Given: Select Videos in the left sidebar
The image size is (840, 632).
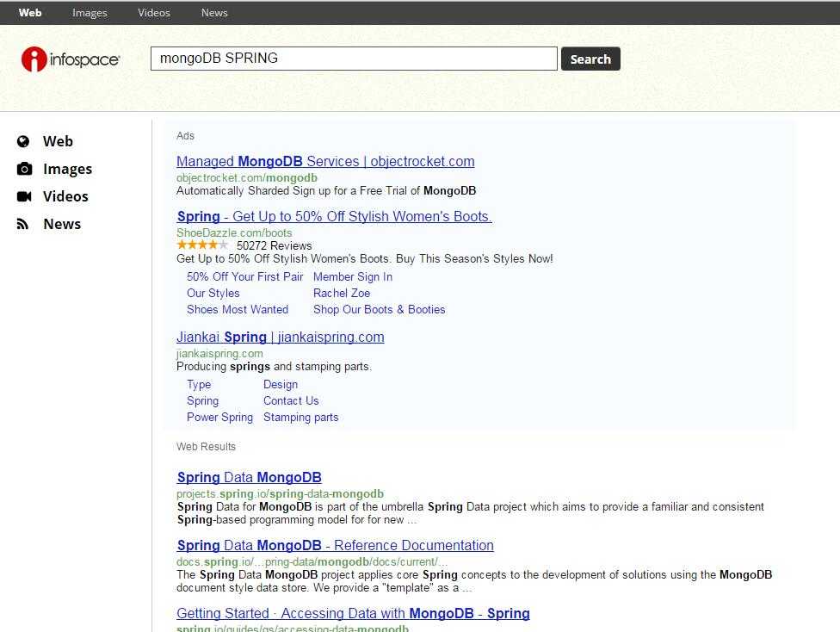Looking at the screenshot, I should [x=65, y=196].
